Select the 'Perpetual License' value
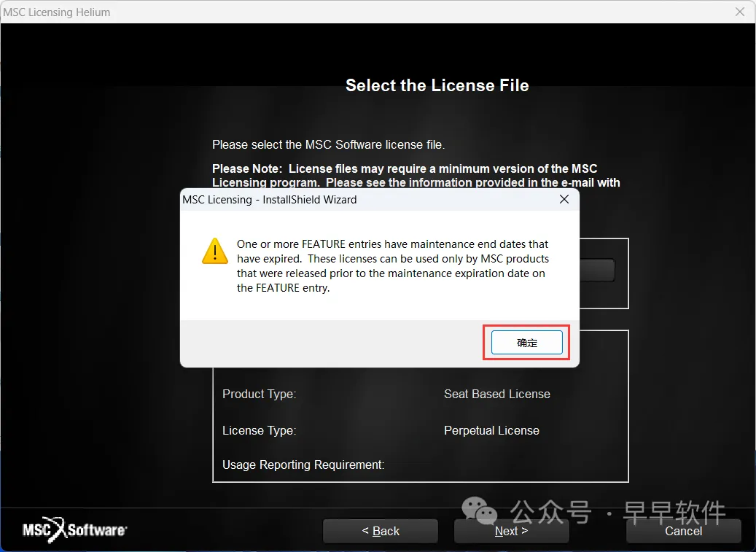 [491, 430]
